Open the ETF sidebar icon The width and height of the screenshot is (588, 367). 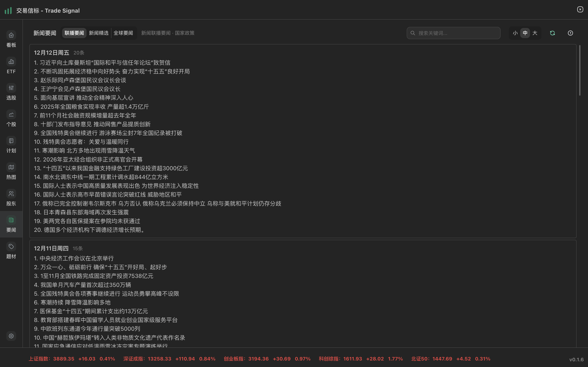(x=11, y=62)
